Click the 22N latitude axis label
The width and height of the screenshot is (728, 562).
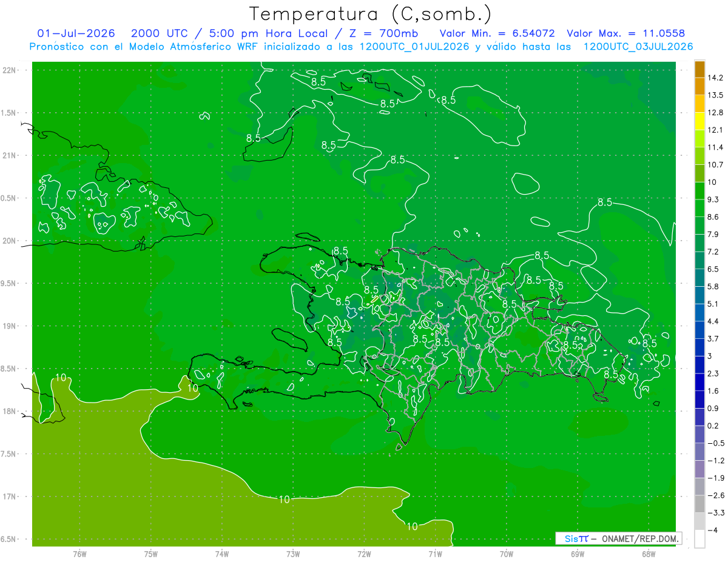10,70
